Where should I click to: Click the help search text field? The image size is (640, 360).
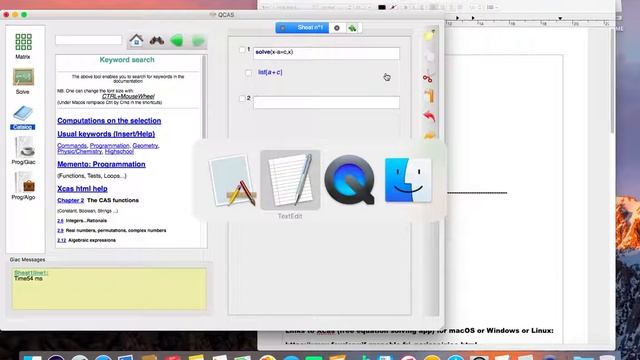click(x=89, y=40)
